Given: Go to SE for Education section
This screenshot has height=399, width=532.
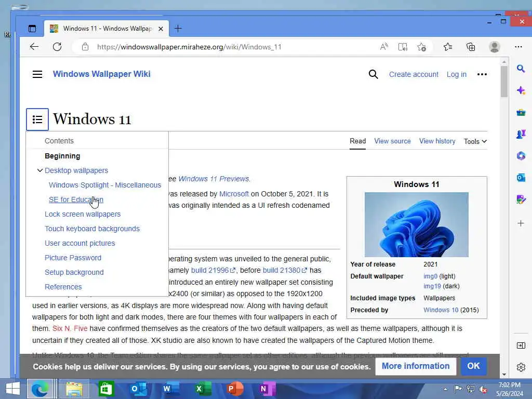Looking at the screenshot, I should (x=76, y=199).
